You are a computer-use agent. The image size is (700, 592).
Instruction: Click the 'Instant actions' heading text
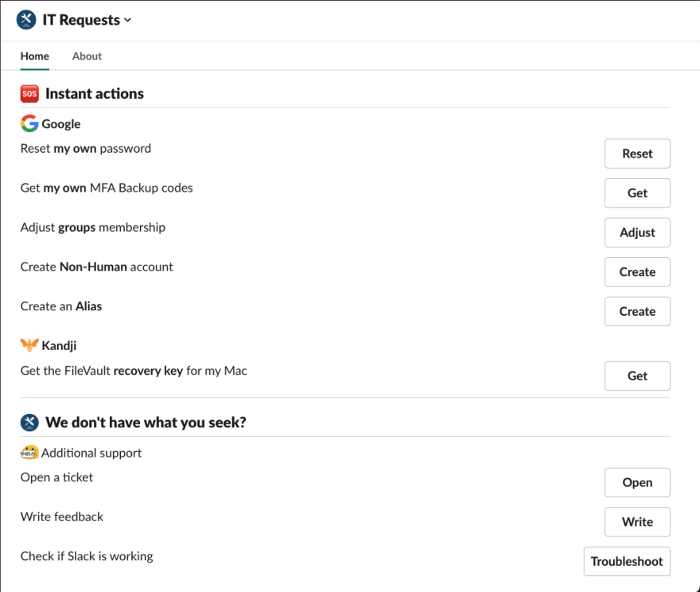(x=95, y=94)
